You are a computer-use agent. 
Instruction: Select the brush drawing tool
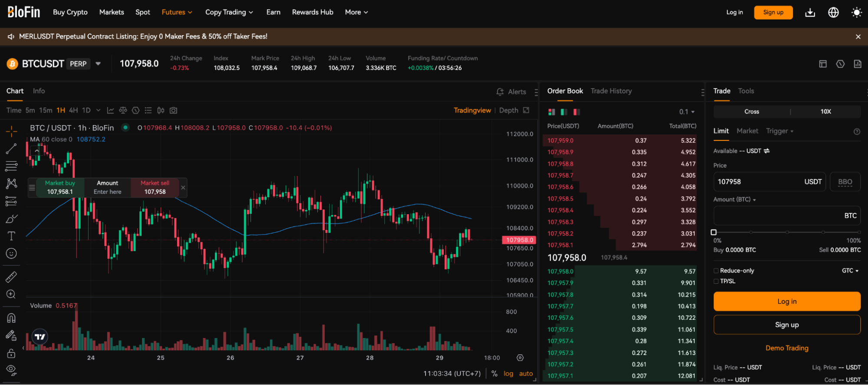click(11, 219)
